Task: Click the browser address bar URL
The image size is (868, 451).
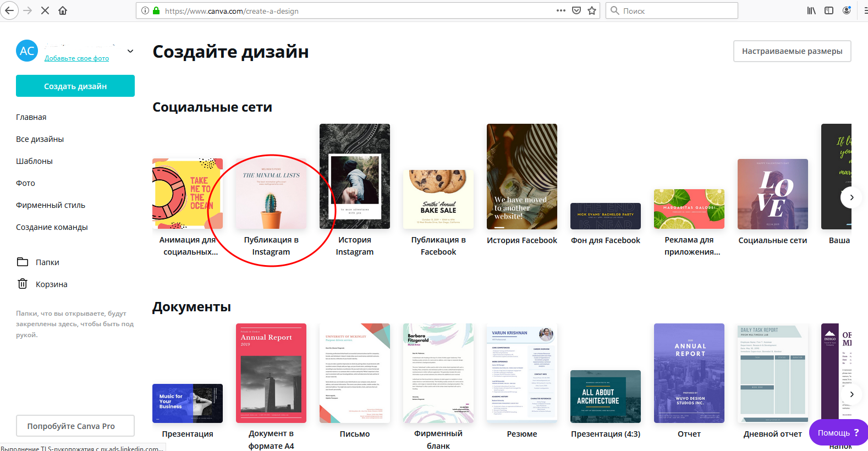Action: pyautogui.click(x=232, y=11)
